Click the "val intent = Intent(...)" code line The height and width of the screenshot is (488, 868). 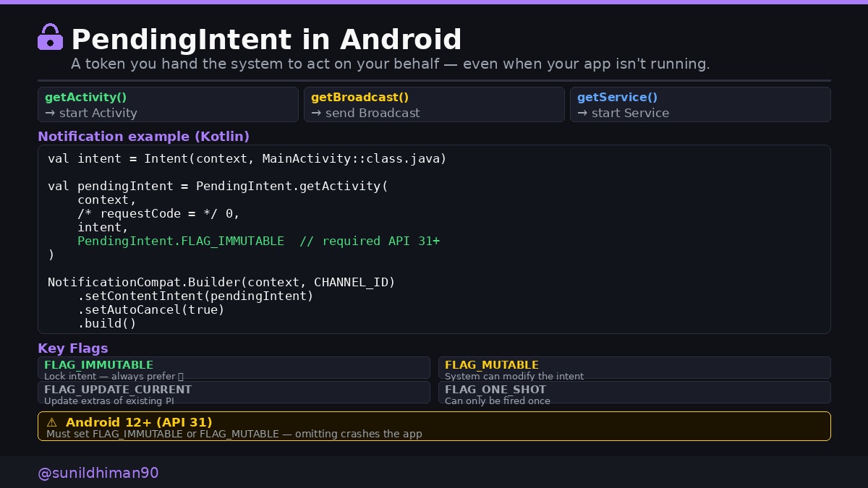pos(247,158)
